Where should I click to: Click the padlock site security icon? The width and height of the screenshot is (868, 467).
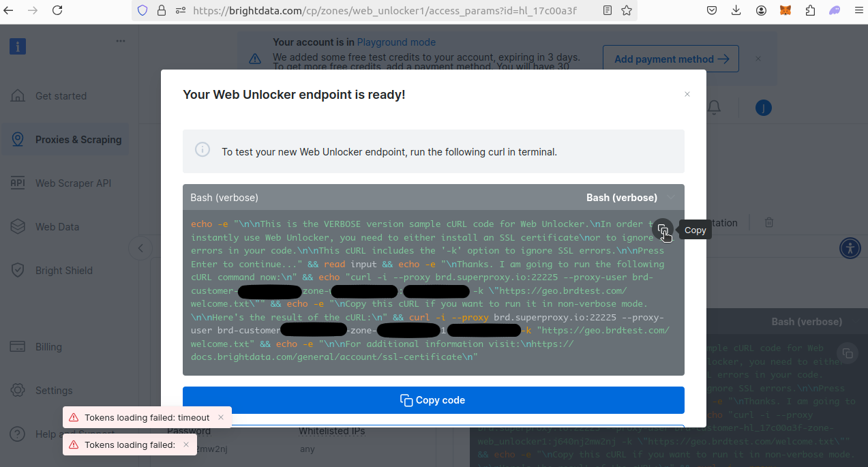click(x=162, y=10)
